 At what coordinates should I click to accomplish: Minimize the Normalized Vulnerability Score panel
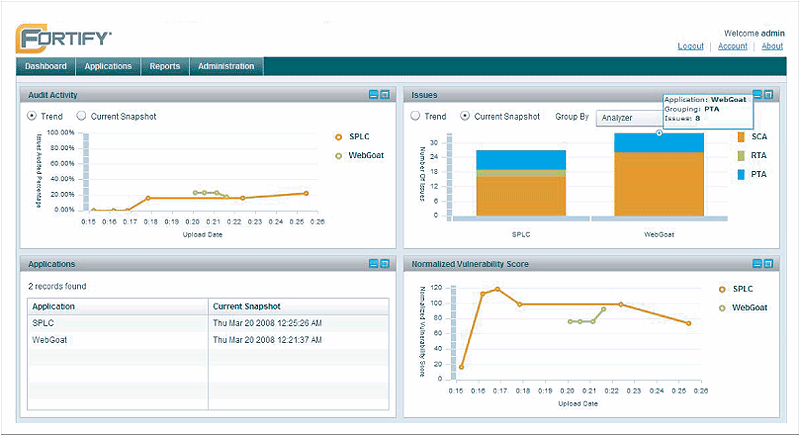(757, 264)
